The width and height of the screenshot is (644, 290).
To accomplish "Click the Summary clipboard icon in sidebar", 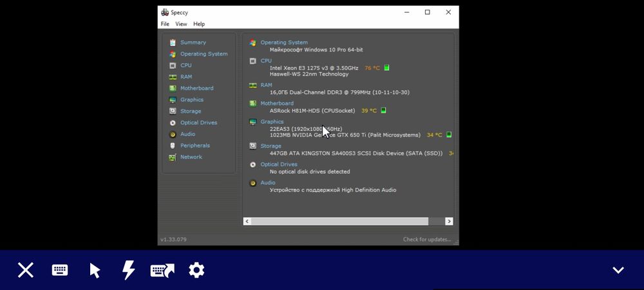I will [x=173, y=43].
